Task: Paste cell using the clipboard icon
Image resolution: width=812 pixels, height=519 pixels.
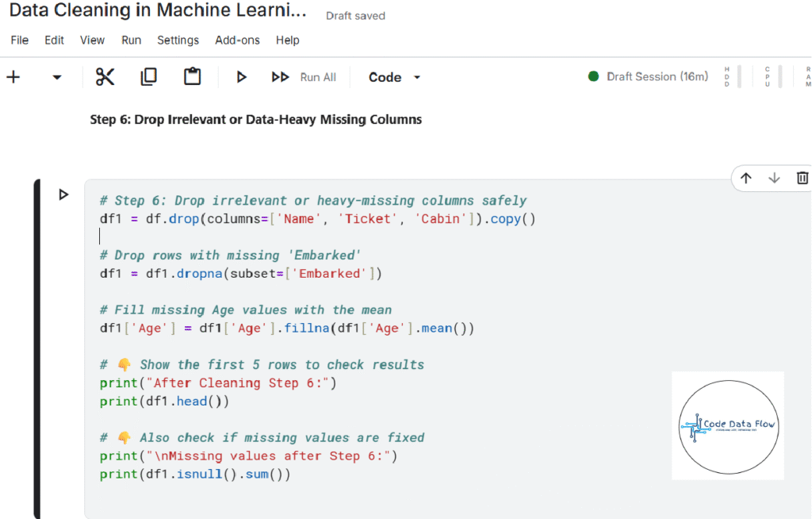Action: click(x=192, y=77)
